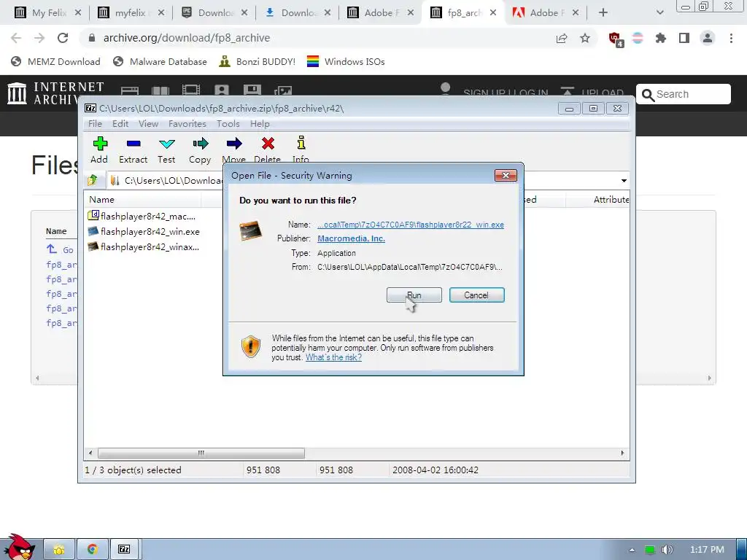Viewport: 747px width, 560px height.
Task: Click the 7-Zip Move toolbar icon
Action: pos(234,149)
